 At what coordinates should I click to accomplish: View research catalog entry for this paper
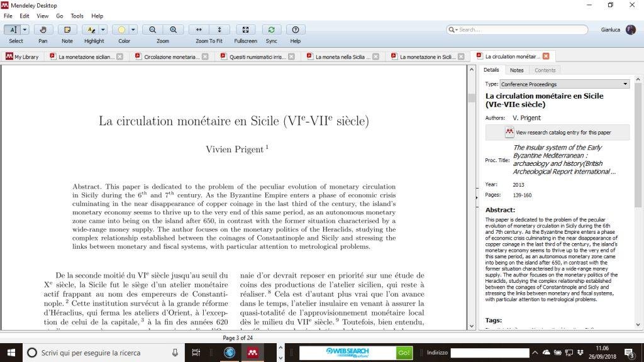(557, 133)
